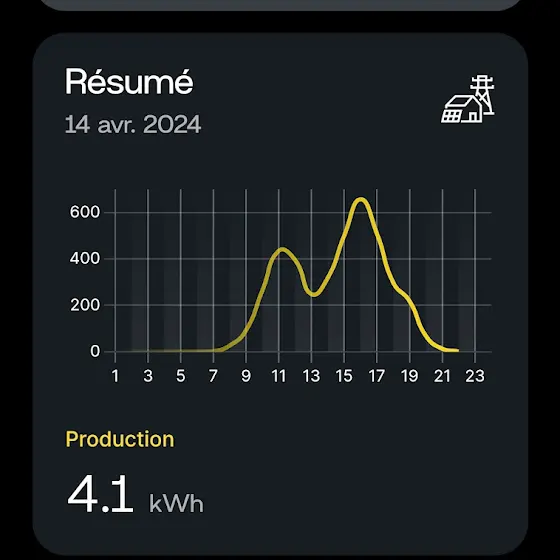This screenshot has height=560, width=560.
Task: Select hour 1 on the x-axis
Action: pyautogui.click(x=115, y=376)
